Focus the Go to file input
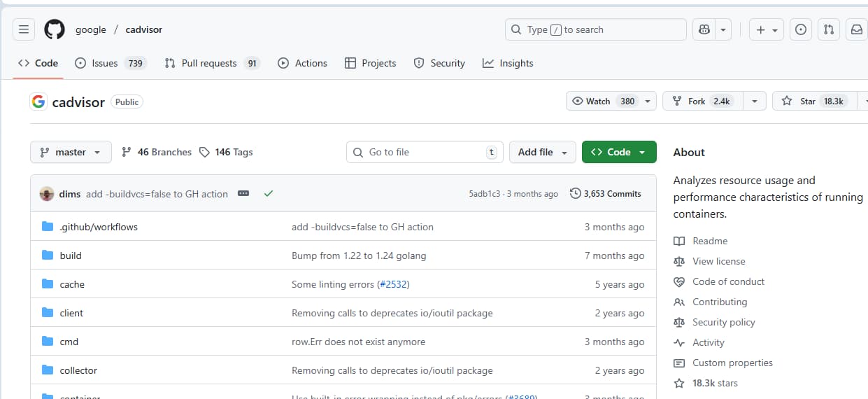The width and height of the screenshot is (868, 399). click(425, 152)
